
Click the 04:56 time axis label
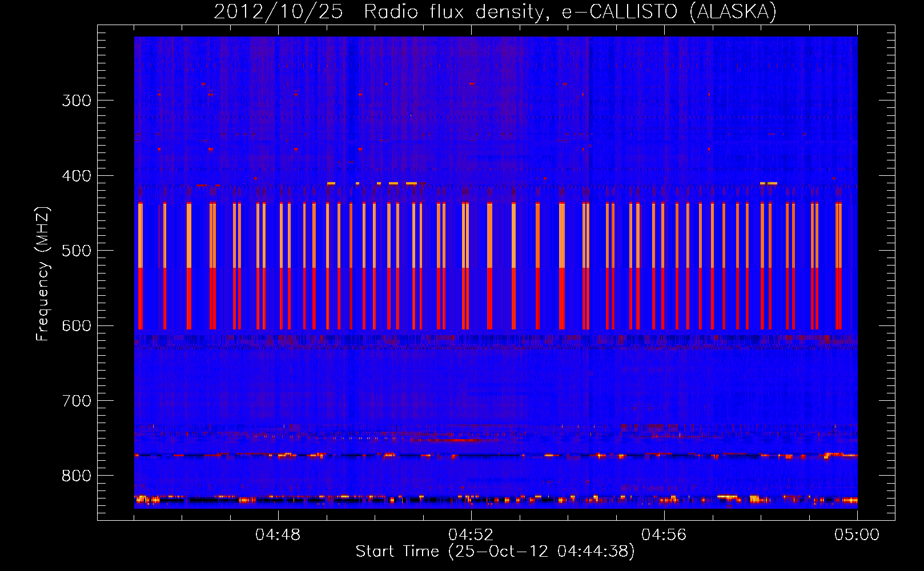tap(664, 535)
